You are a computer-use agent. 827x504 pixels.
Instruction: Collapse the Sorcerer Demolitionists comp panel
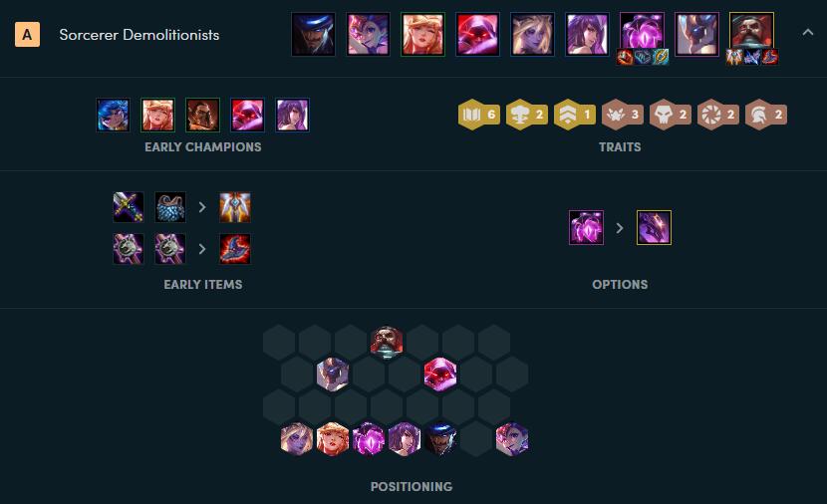[807, 33]
